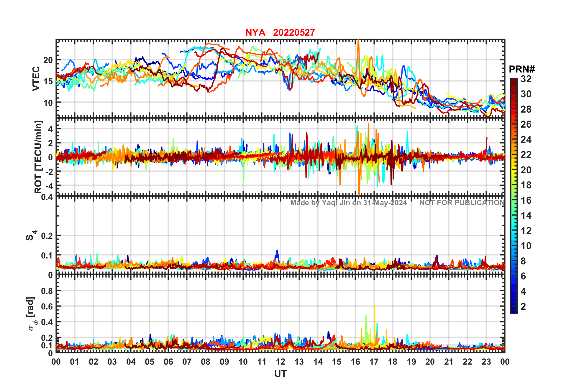Click x-axis hour tick label "06"
This screenshot has width=561, height=392.
pos(168,362)
